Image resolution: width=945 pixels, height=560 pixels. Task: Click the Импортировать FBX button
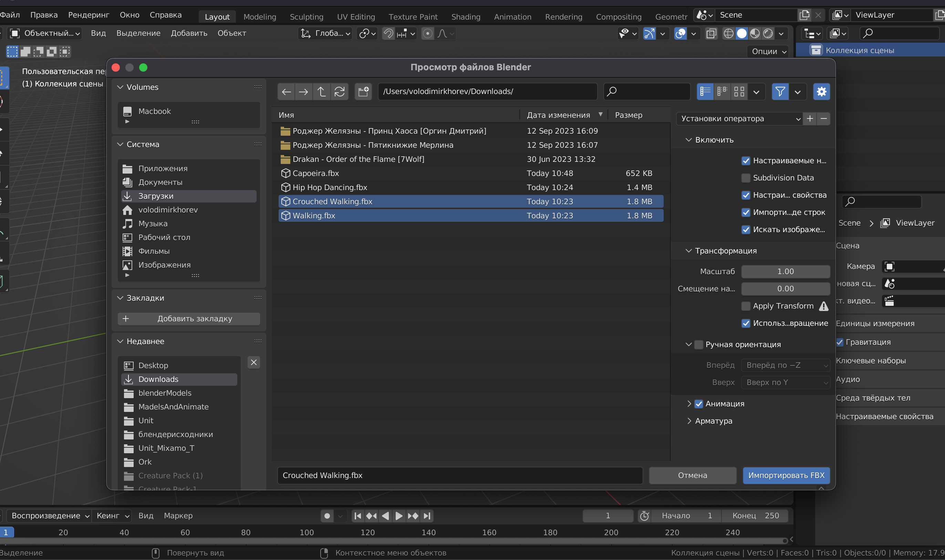786,476
